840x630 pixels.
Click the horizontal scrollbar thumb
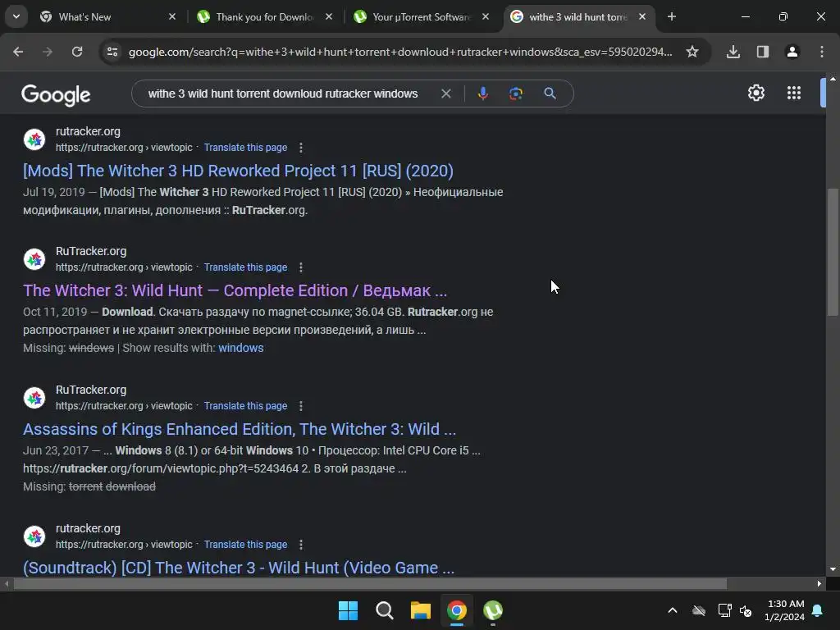(370, 584)
